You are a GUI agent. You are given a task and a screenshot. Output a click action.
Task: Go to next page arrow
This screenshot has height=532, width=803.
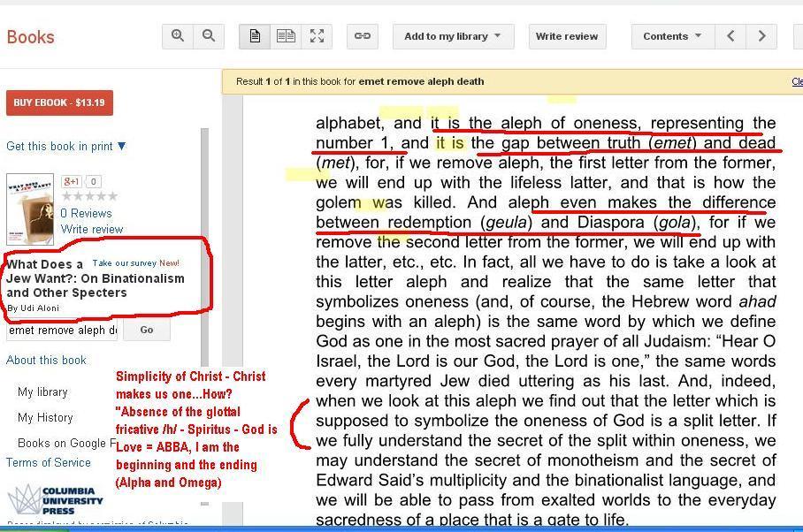pyautogui.click(x=761, y=36)
